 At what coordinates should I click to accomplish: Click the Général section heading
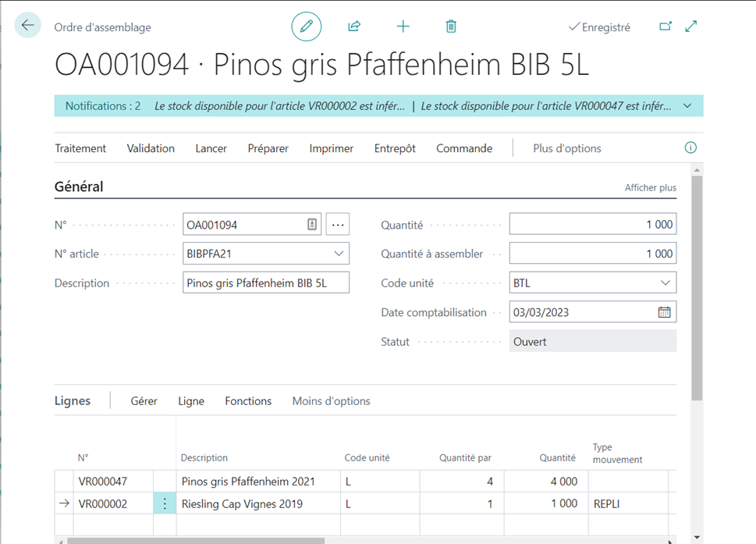click(79, 187)
